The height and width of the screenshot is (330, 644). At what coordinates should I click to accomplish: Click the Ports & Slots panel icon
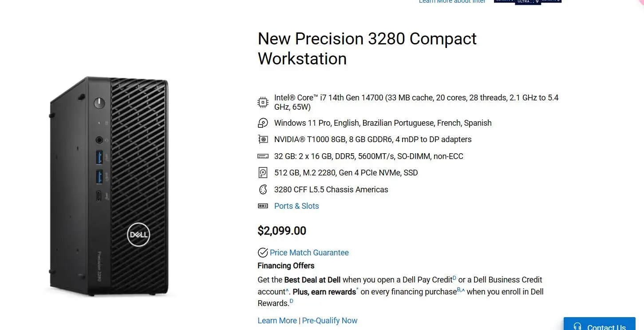(263, 206)
